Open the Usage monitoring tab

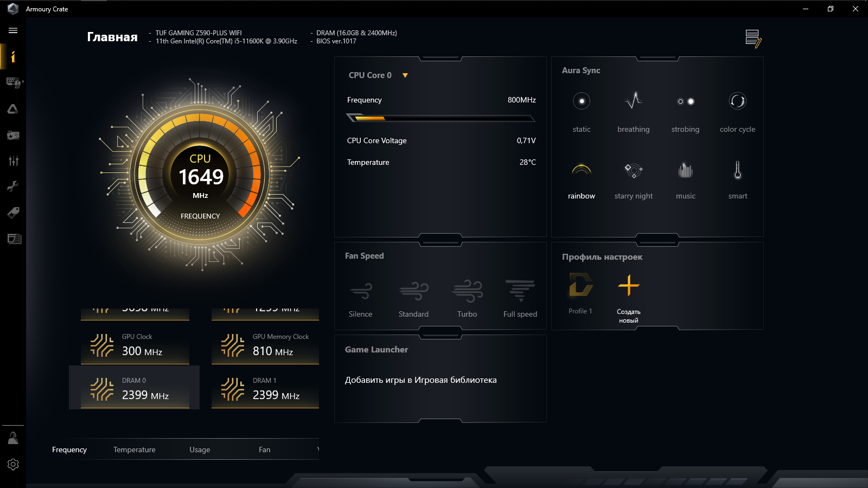pos(199,450)
